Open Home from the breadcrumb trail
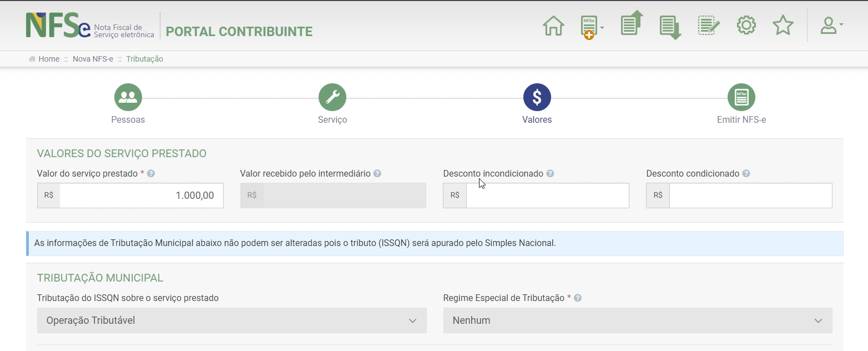868x351 pixels. (x=48, y=59)
